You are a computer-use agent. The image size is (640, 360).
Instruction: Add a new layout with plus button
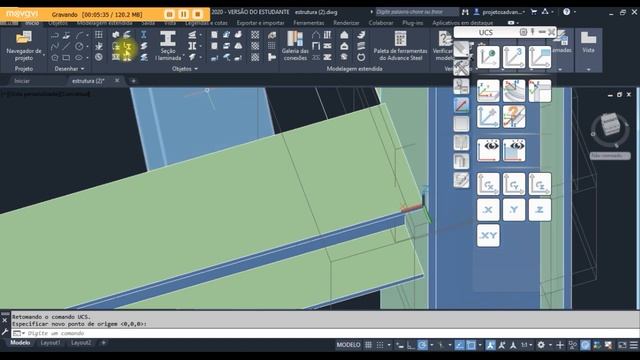[x=104, y=343]
